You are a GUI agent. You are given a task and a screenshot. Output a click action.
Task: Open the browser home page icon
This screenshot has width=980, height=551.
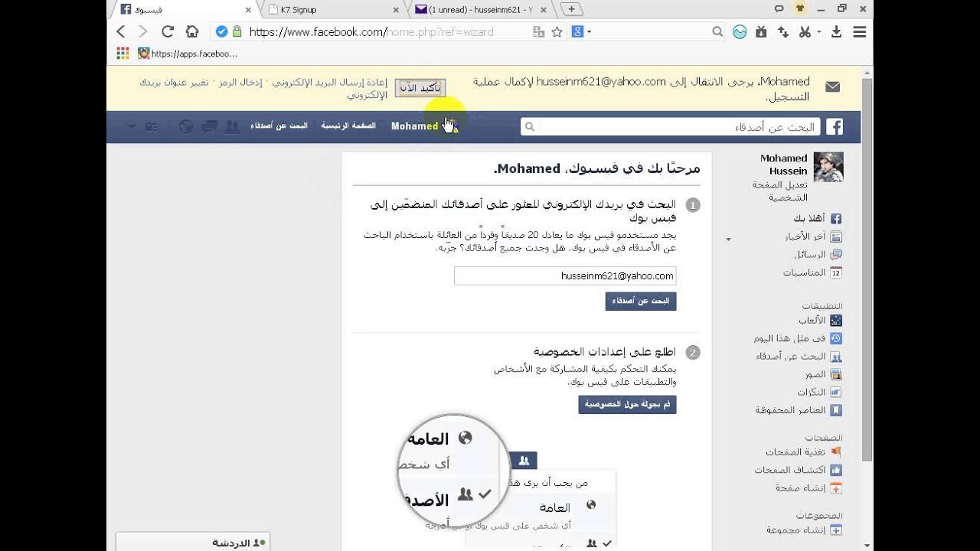[x=191, y=31]
